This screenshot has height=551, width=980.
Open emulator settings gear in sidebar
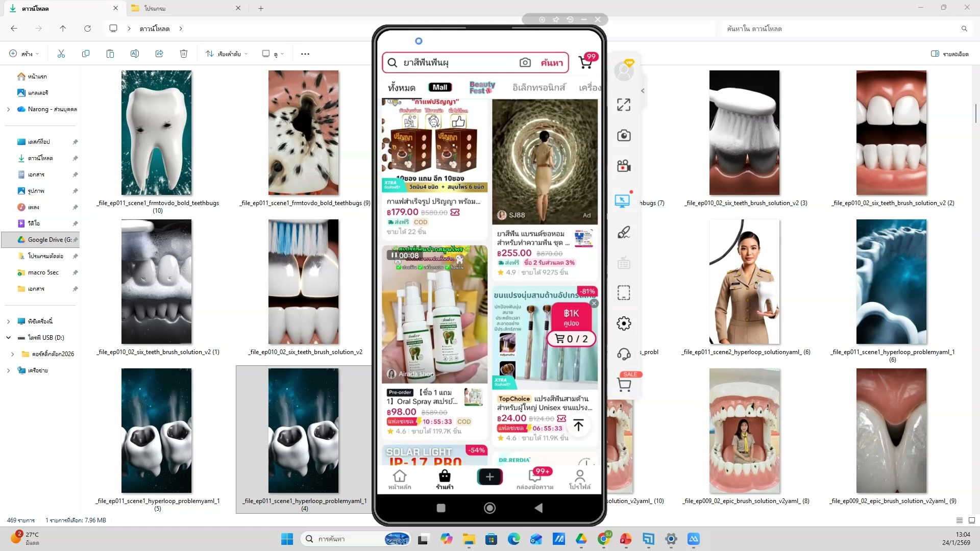point(623,323)
